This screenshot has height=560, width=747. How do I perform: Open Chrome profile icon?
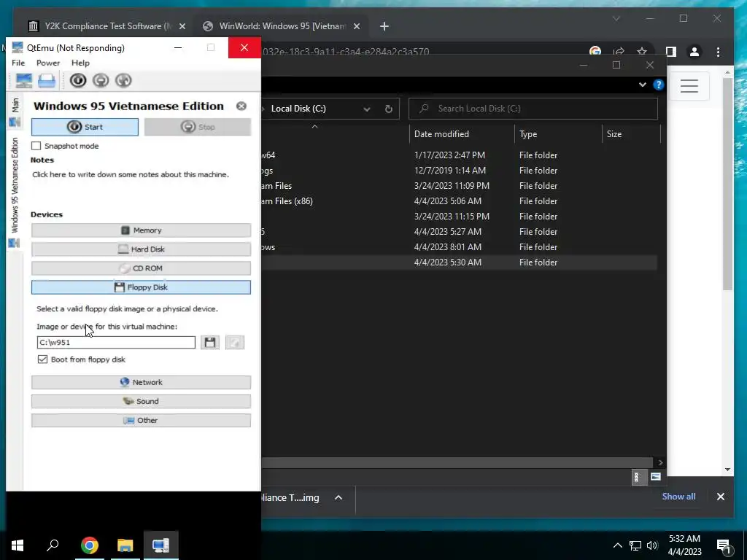pos(694,52)
